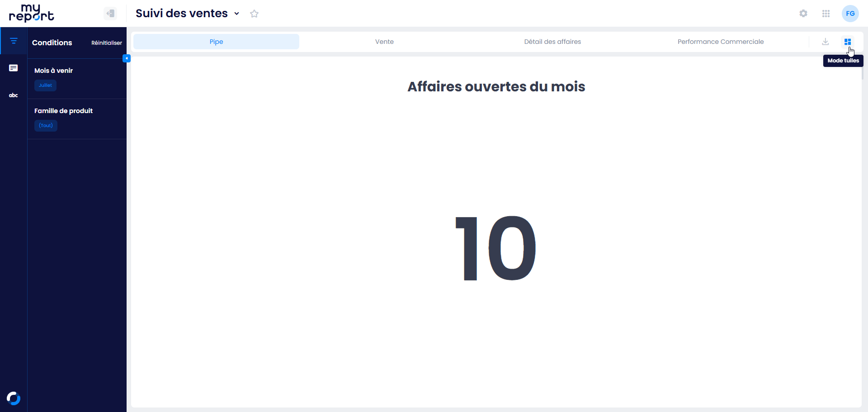This screenshot has height=412, width=868.
Task: Toggle the Mode tuiles view
Action: tap(847, 42)
